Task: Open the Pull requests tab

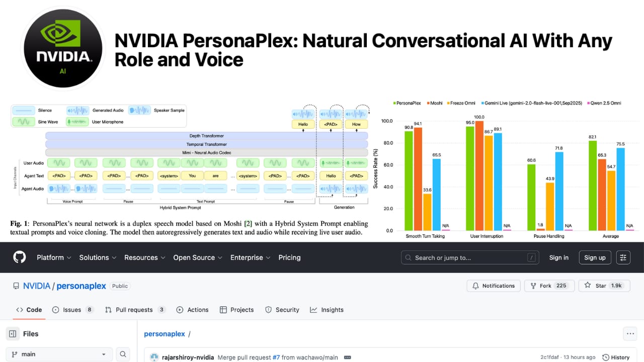Action: [x=135, y=310]
